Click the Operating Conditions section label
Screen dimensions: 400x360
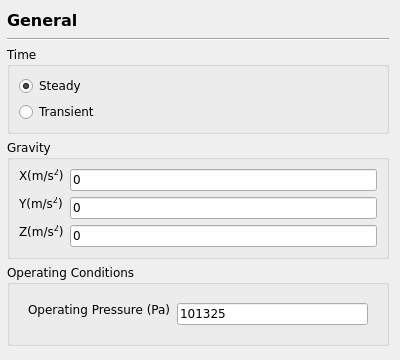[70, 273]
